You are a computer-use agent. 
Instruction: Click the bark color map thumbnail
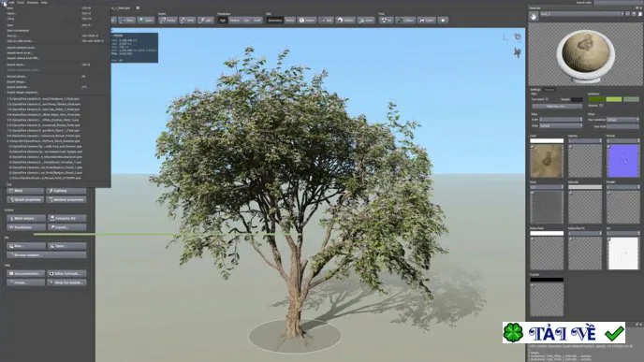[547, 161]
